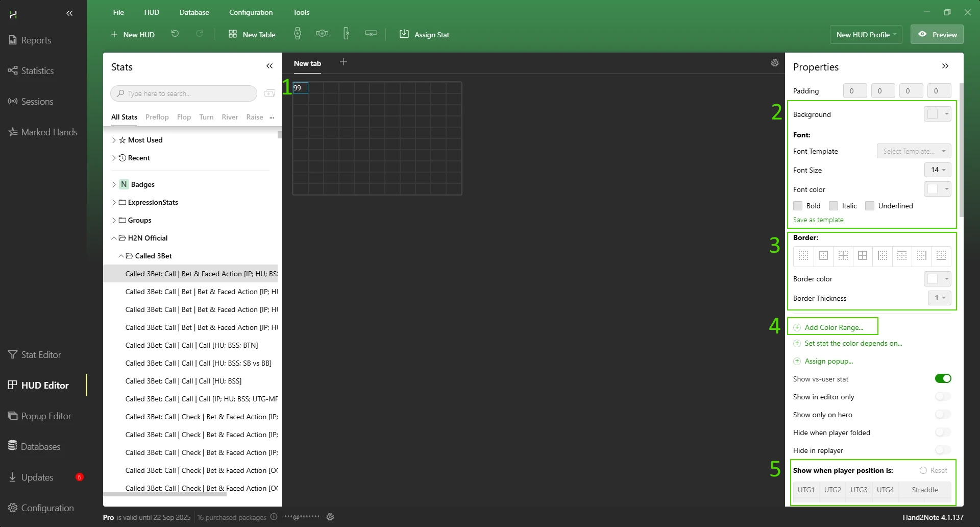Click the undo arrow in the toolbar
Image resolution: width=980 pixels, height=527 pixels.
[175, 34]
